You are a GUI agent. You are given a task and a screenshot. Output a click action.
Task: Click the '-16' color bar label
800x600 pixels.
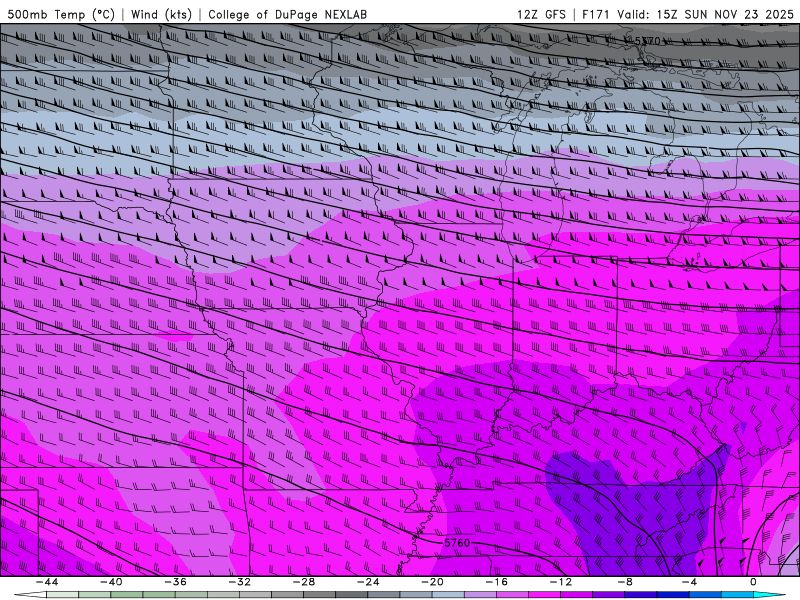(x=497, y=582)
